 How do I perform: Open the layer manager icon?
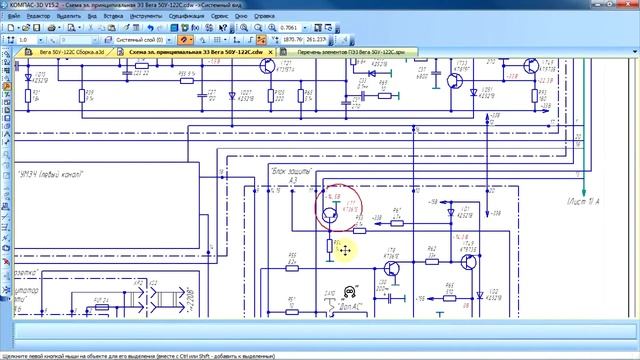click(108, 40)
